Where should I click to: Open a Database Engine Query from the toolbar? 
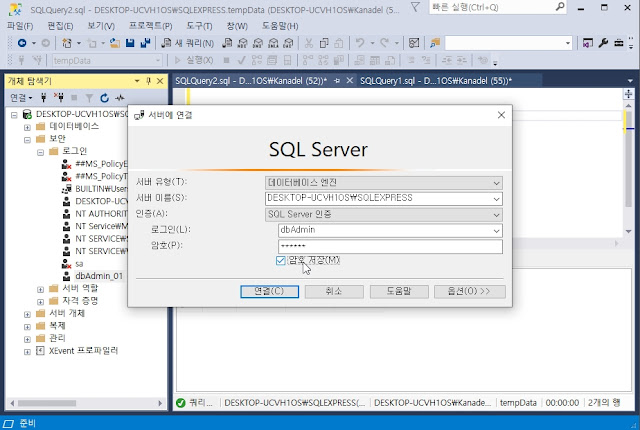point(227,43)
